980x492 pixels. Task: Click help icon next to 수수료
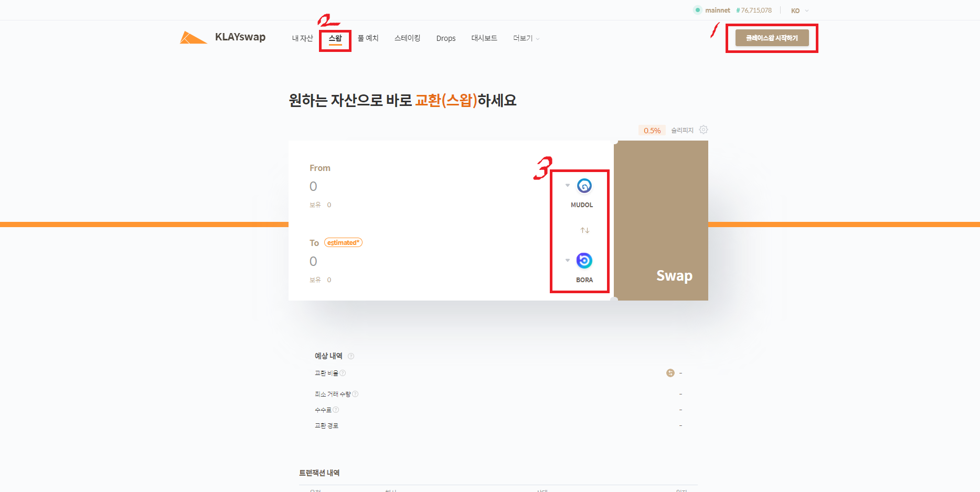336,410
